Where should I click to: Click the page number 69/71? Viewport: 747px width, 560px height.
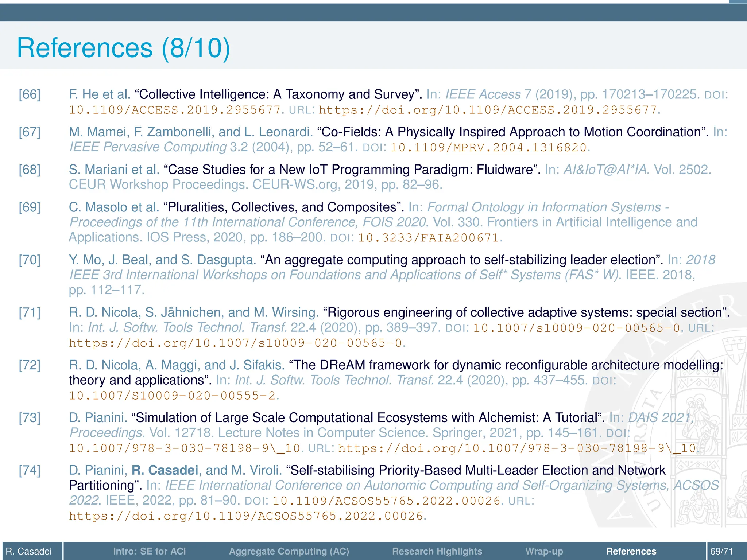[x=721, y=551]
